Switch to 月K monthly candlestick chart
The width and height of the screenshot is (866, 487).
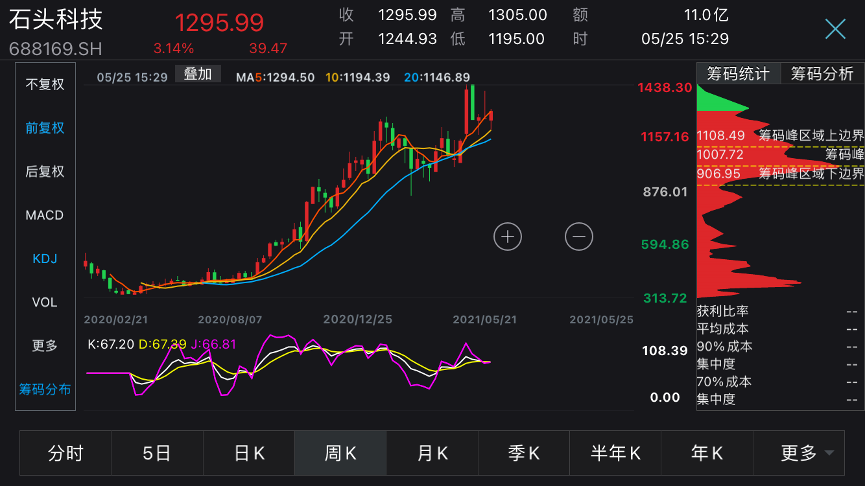[x=432, y=453]
